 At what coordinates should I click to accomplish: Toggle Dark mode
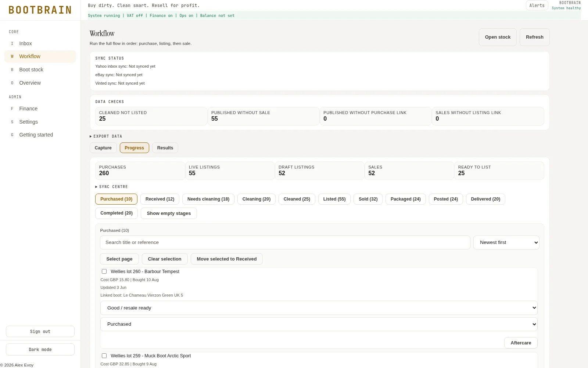(40, 350)
